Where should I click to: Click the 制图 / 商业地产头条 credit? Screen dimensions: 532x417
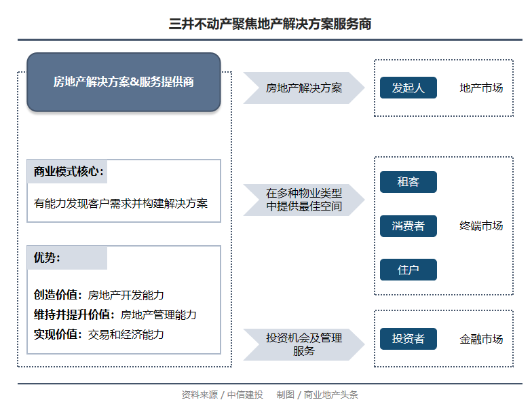[x=318, y=395]
